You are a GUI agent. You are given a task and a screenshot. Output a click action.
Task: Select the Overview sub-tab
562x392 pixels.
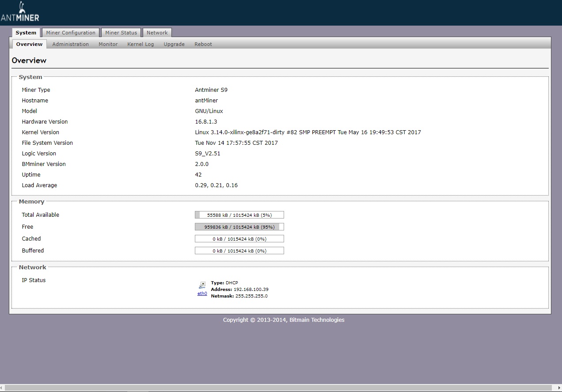(30, 44)
